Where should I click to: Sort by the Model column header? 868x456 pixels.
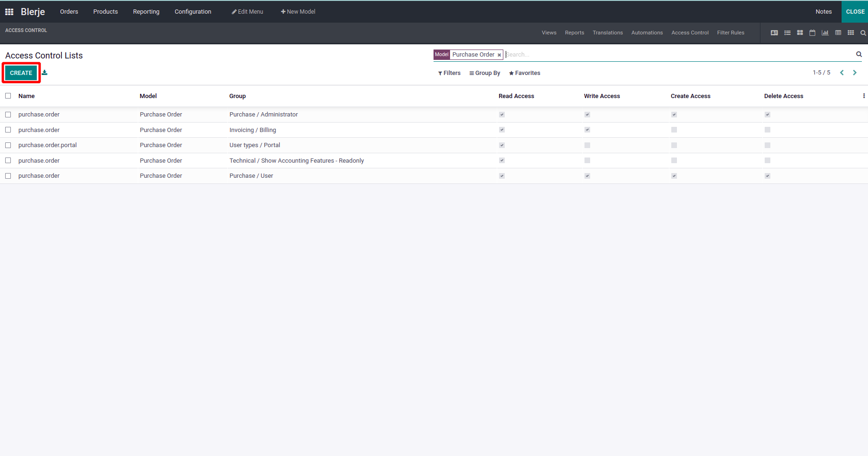(148, 96)
